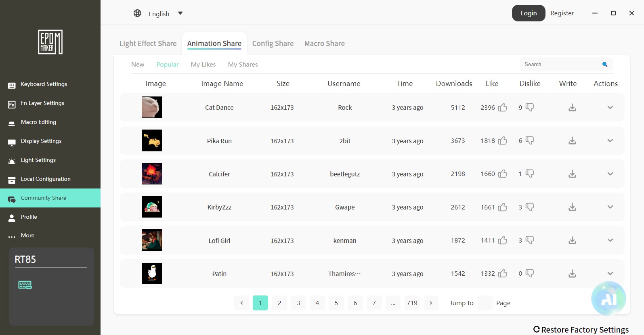644x335 pixels.
Task: Expand actions for KirbyZzz row
Action: click(610, 207)
